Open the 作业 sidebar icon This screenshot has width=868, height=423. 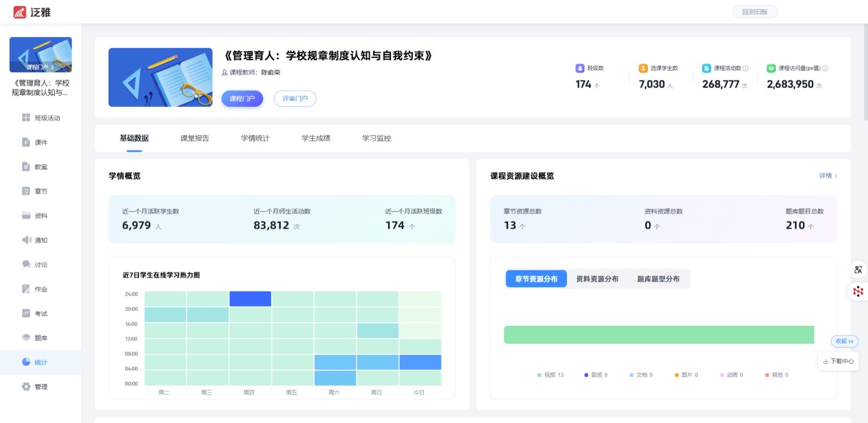click(26, 289)
